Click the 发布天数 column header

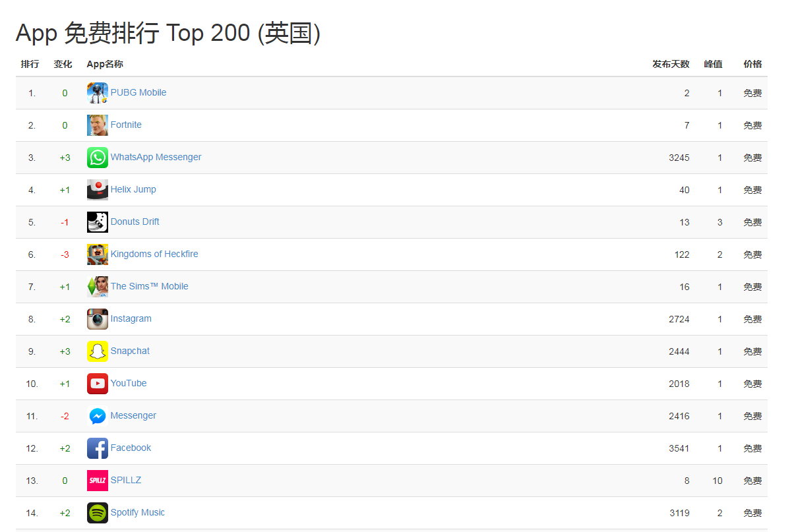click(x=671, y=64)
